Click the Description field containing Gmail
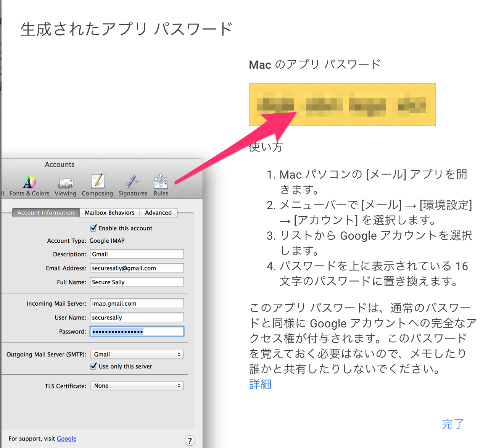Viewport: 496px width, 448px height. click(137, 254)
